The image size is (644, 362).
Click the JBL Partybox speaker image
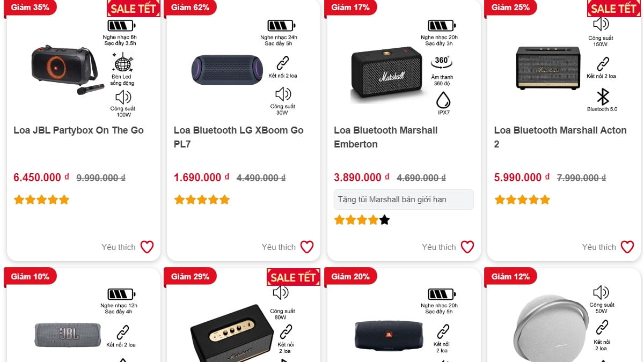64,70
